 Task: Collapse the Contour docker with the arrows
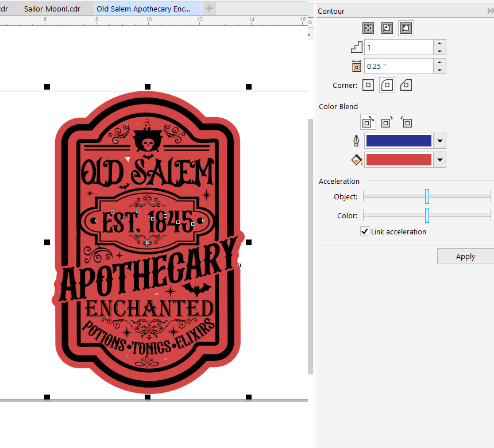tap(489, 11)
